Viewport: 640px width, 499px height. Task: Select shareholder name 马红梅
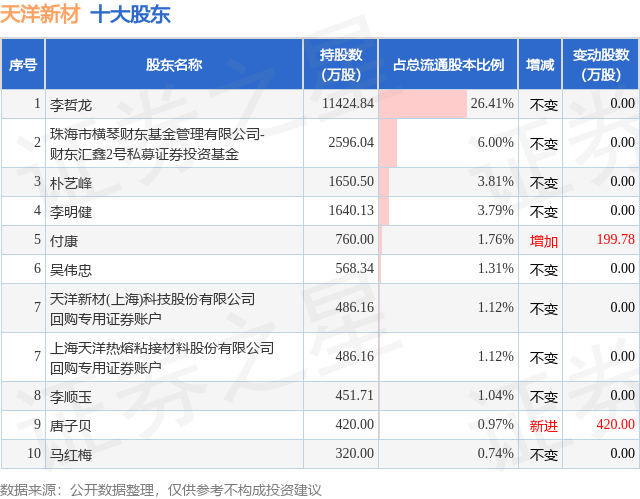[x=71, y=455]
